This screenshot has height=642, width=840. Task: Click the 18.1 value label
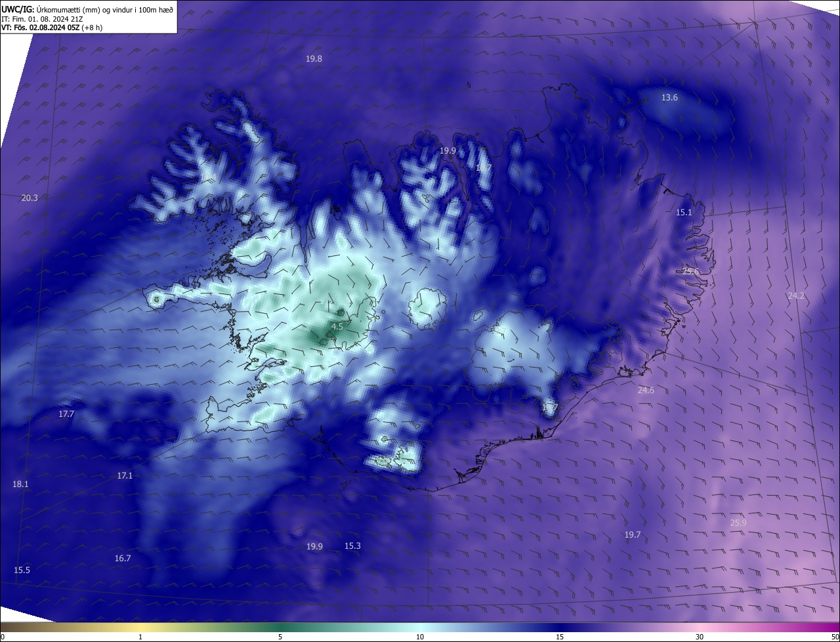(20, 484)
